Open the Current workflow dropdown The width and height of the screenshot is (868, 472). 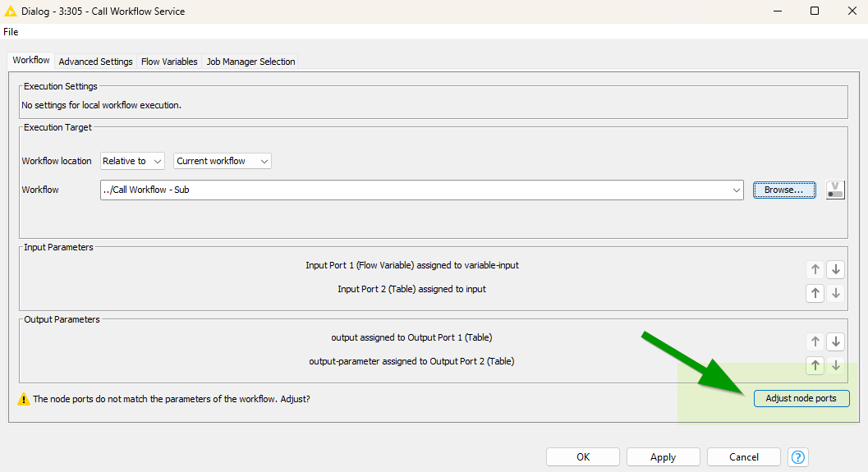click(x=222, y=161)
